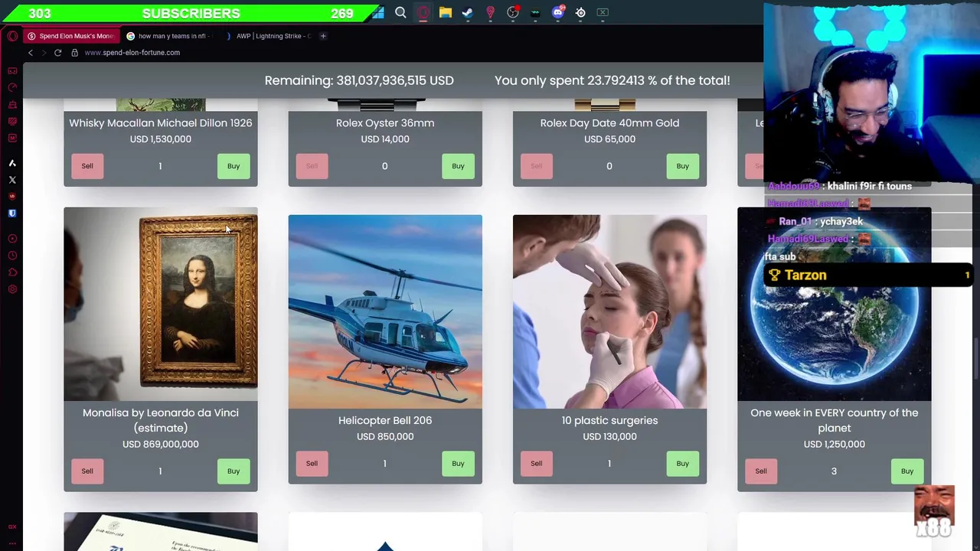
Task: Click the Helicopter Bell 206 image
Action: click(385, 311)
